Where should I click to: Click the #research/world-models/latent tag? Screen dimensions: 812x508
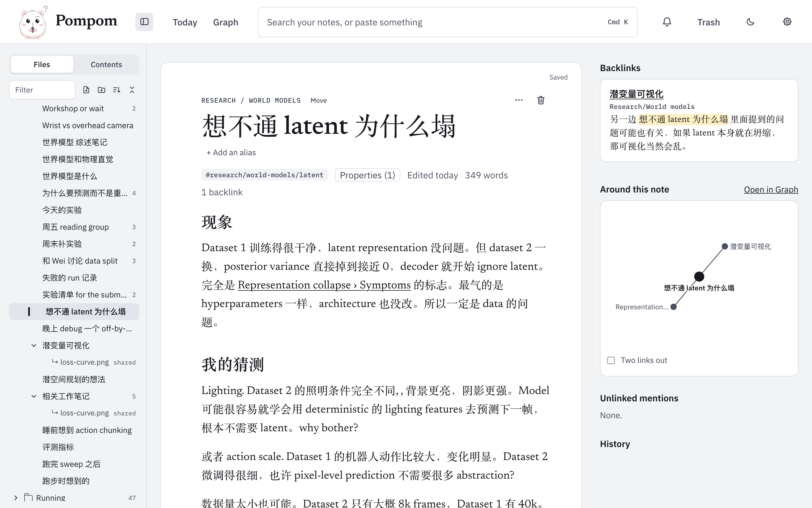264,175
